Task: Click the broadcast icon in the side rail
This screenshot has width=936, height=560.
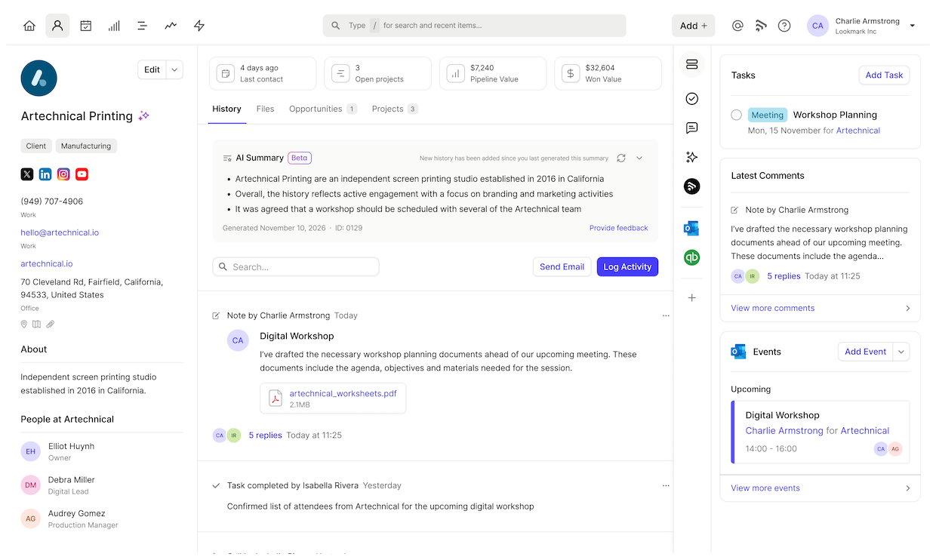Action: tap(691, 186)
